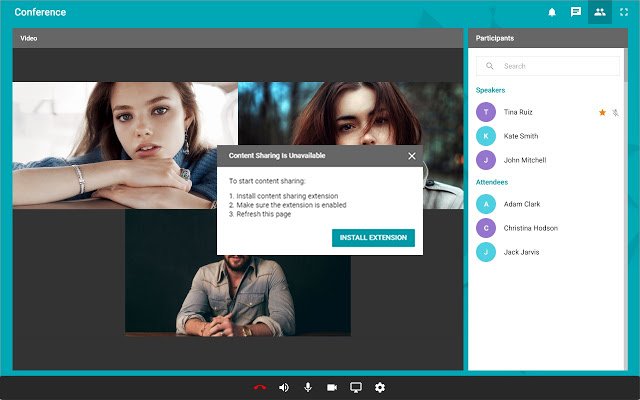Enter fullscreen mode via header icon

[x=624, y=12]
